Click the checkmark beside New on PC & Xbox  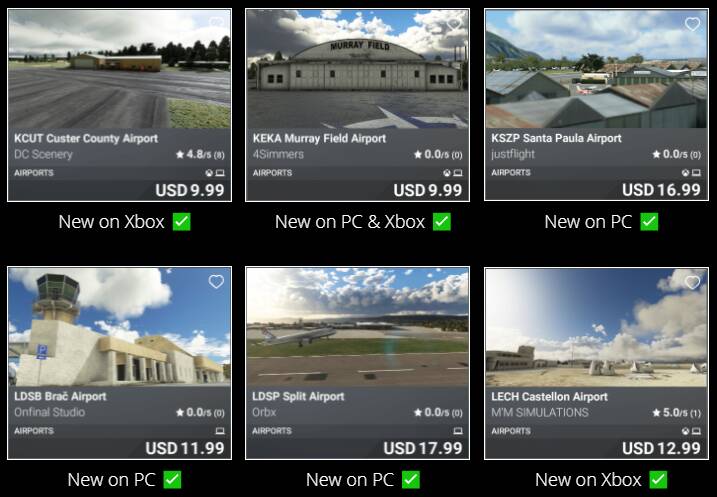(442, 222)
